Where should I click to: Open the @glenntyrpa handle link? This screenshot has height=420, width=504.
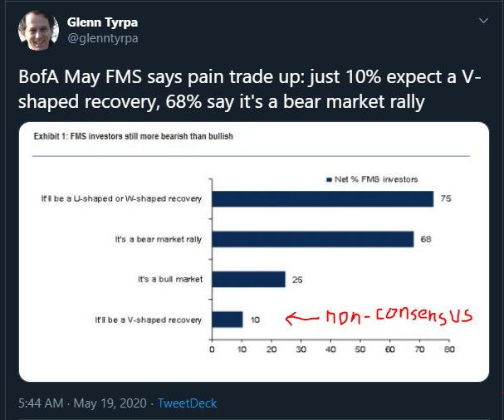point(102,38)
